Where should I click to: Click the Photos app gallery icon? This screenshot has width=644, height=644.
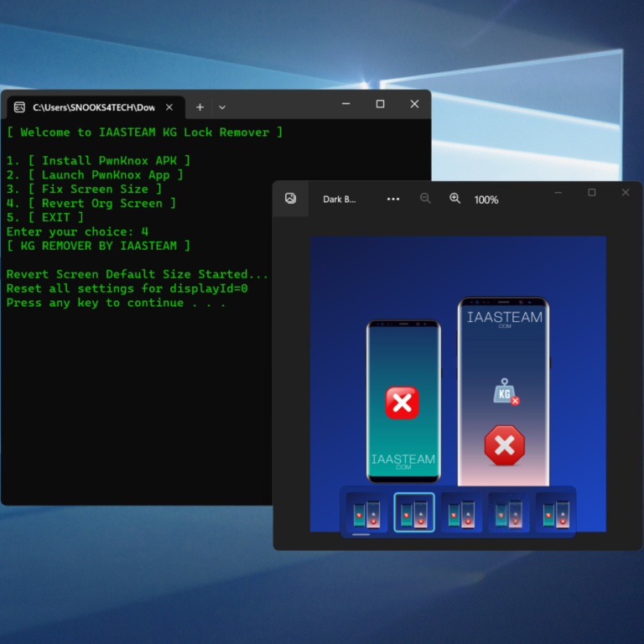coord(290,199)
